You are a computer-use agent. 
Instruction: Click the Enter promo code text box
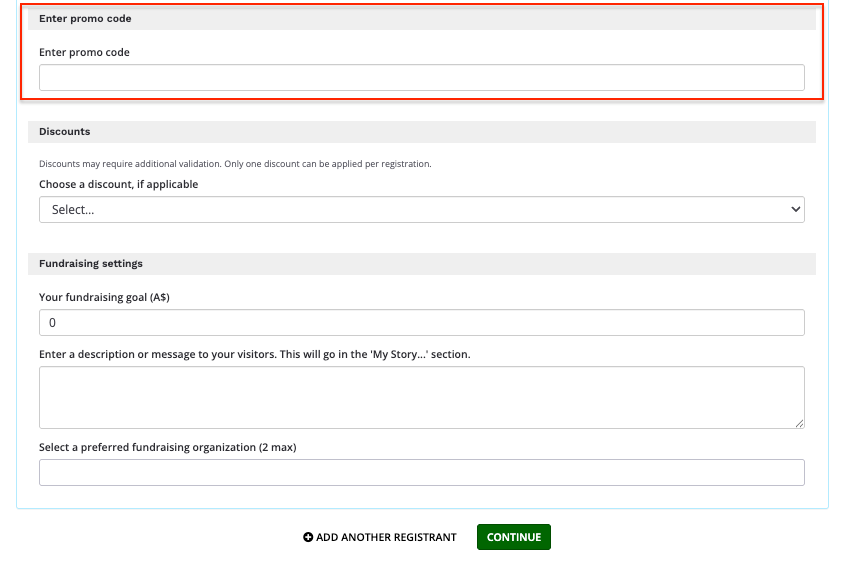click(x=421, y=78)
